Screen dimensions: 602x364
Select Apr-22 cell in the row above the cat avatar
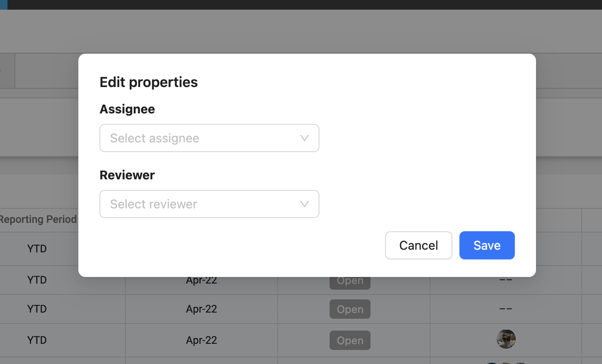point(202,309)
